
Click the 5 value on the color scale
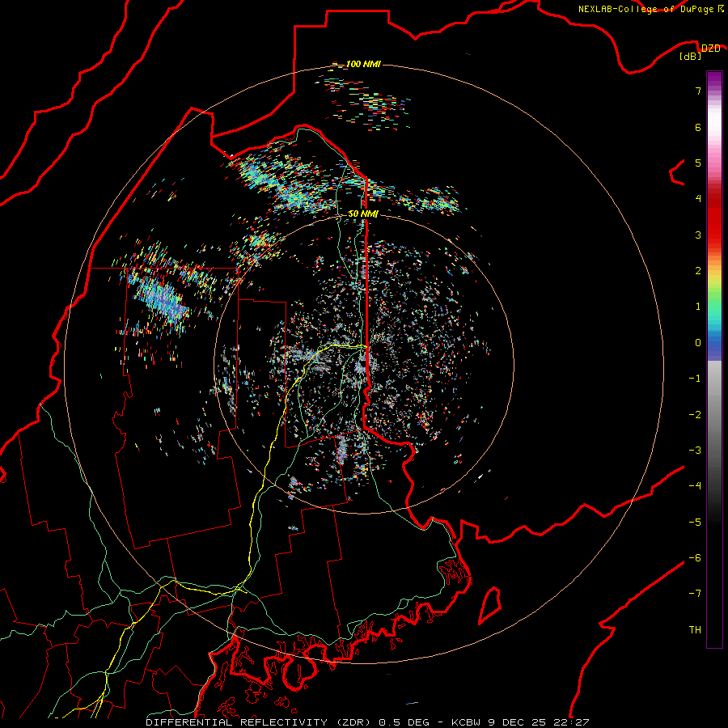pos(698,163)
